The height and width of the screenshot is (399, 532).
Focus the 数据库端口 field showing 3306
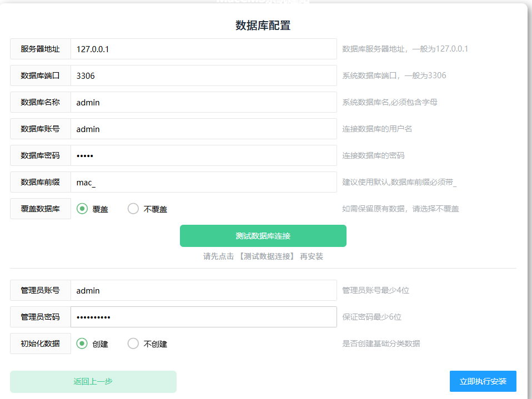point(203,75)
